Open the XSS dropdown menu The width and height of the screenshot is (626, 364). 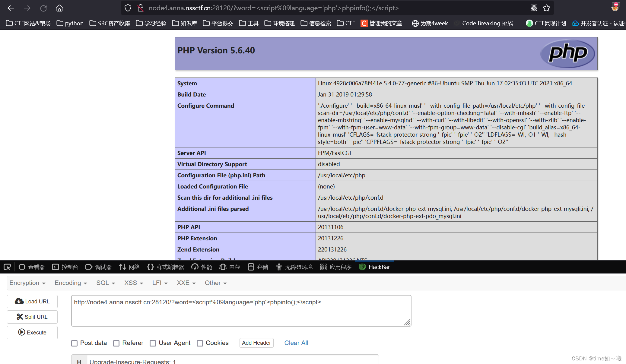(134, 283)
